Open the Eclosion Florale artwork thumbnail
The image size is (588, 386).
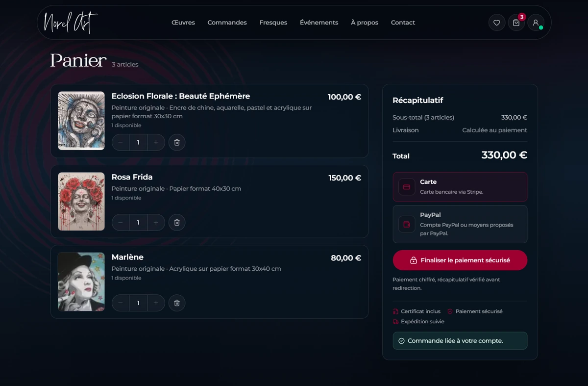pos(81,121)
